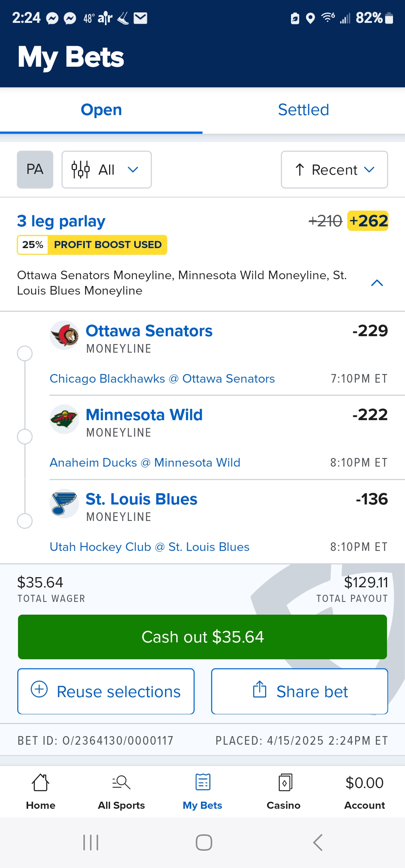
Task: Tap the Minnesota Wild team logo
Action: [64, 419]
